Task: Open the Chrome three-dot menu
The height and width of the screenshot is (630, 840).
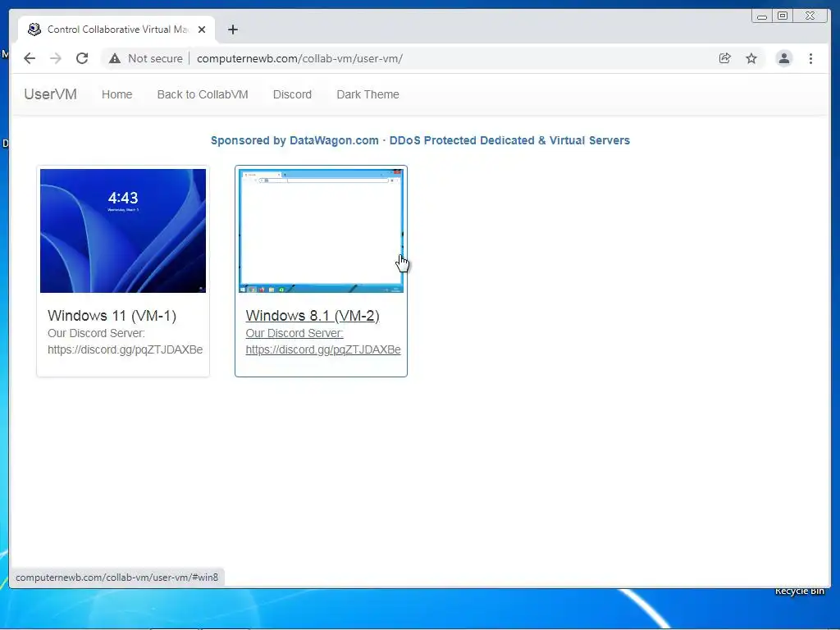Action: pos(810,58)
